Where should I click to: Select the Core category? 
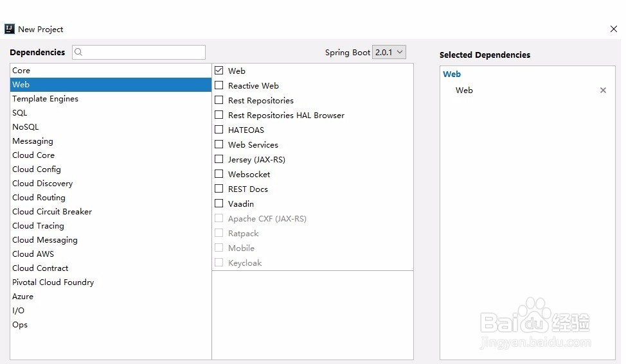[21, 71]
